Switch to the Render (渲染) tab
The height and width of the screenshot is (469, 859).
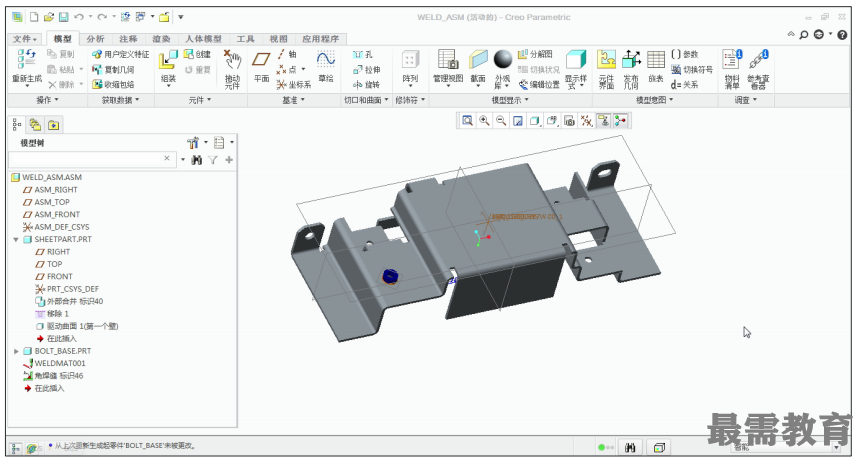161,39
